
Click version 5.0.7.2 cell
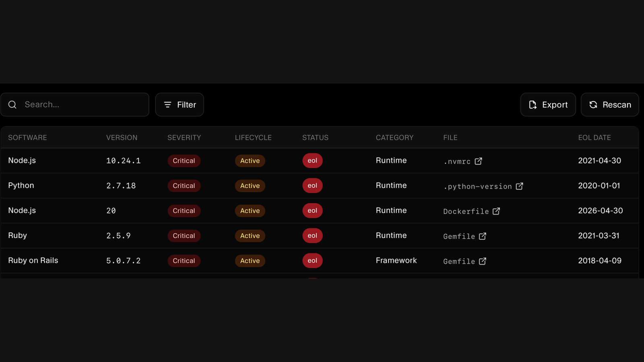pyautogui.click(x=124, y=261)
